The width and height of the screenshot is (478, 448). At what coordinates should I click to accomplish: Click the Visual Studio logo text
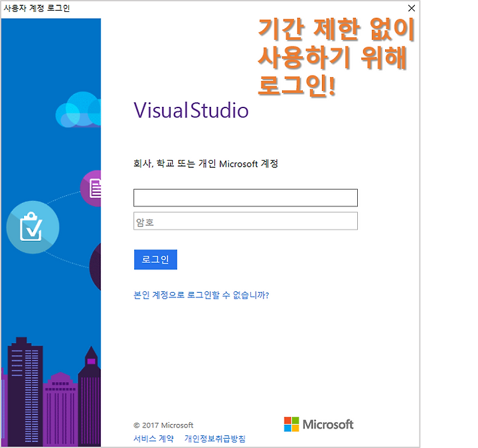pyautogui.click(x=191, y=110)
